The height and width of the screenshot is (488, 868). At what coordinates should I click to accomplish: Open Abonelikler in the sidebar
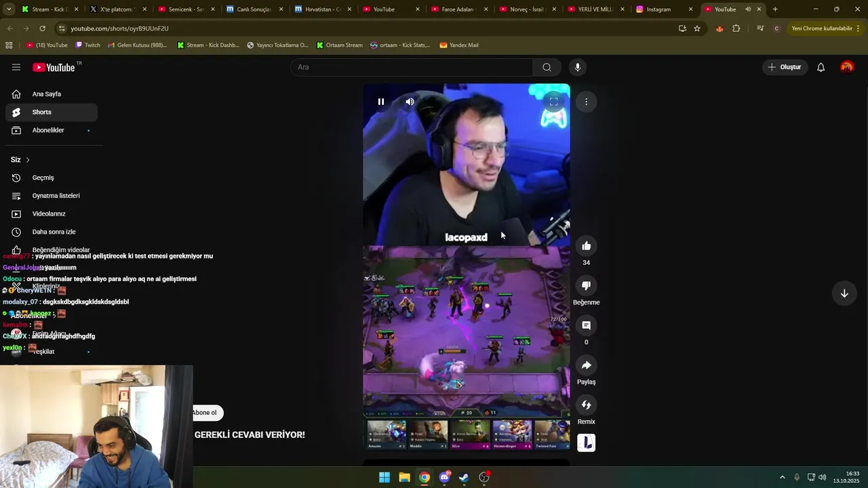[x=52, y=130]
